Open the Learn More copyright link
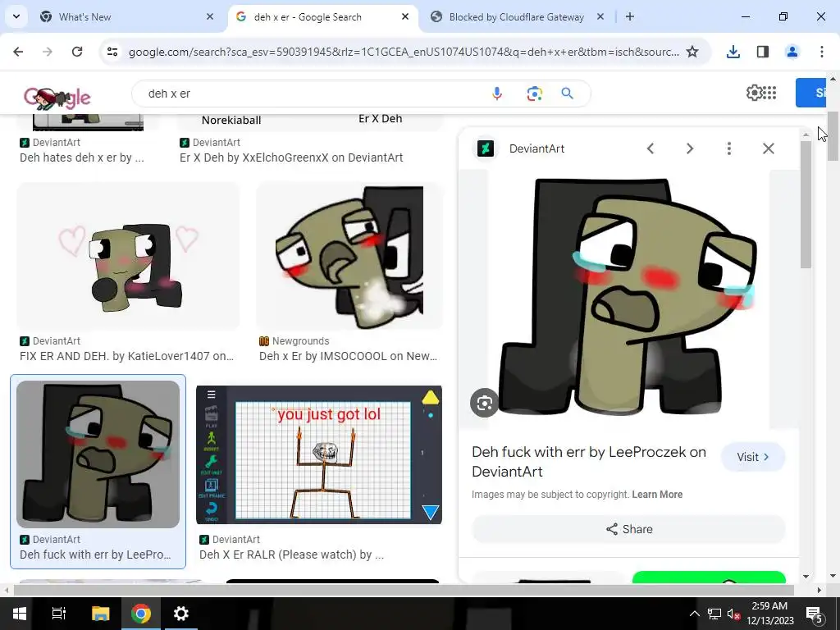 point(657,495)
